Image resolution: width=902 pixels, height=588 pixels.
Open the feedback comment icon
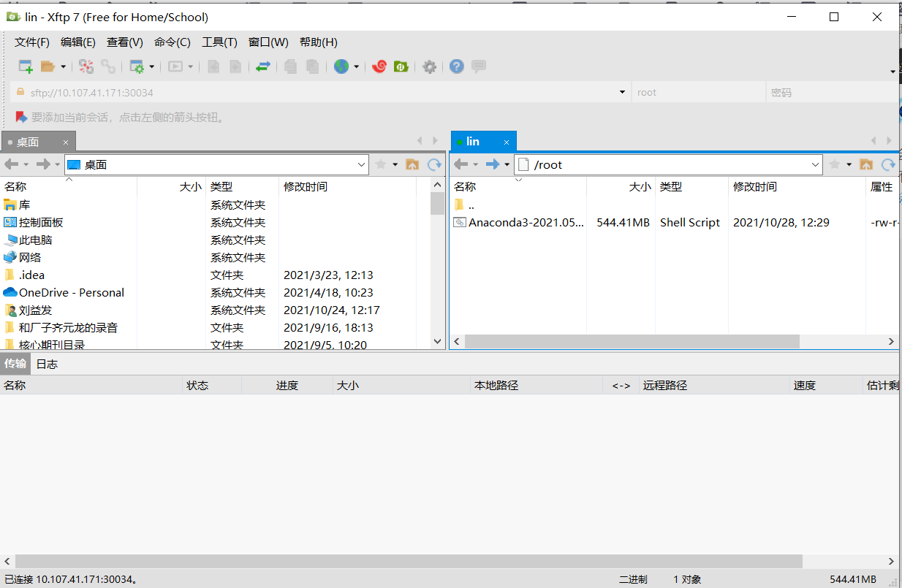pos(478,66)
